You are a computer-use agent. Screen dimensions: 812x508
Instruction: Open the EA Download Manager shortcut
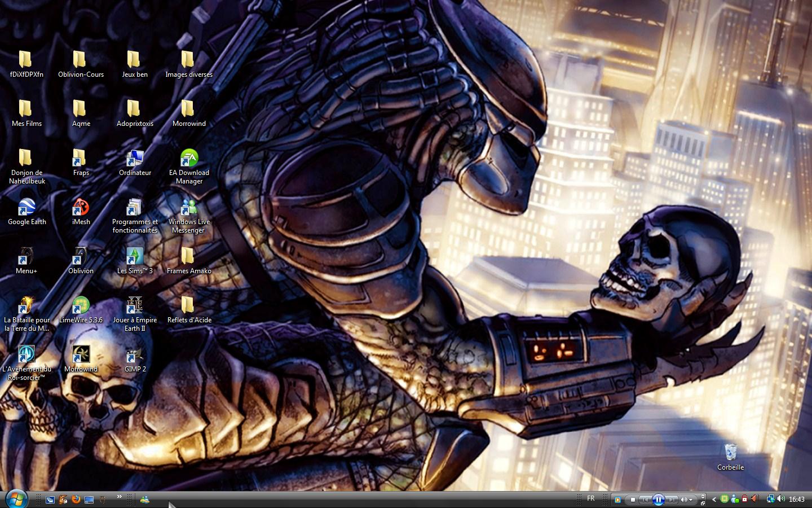point(189,159)
